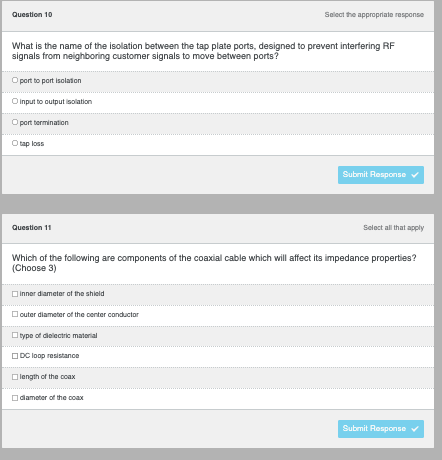This screenshot has height=460, width=442.
Task: Click checkmark icon on Question 11 submit button
Action: (415, 429)
